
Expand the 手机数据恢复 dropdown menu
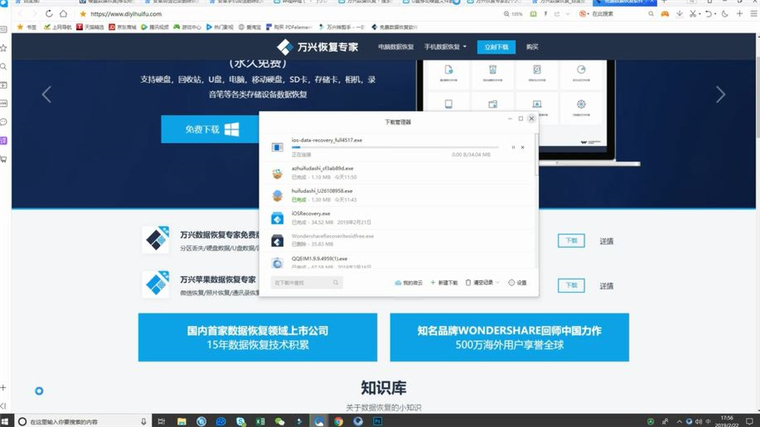point(445,47)
